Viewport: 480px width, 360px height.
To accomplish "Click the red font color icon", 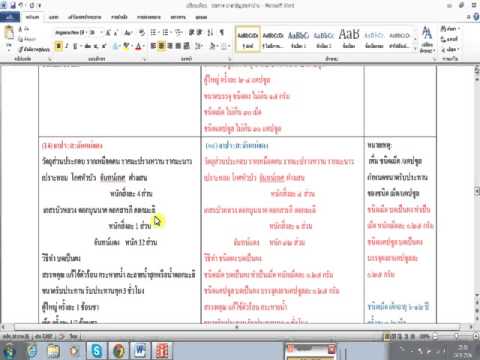I will (139, 46).
